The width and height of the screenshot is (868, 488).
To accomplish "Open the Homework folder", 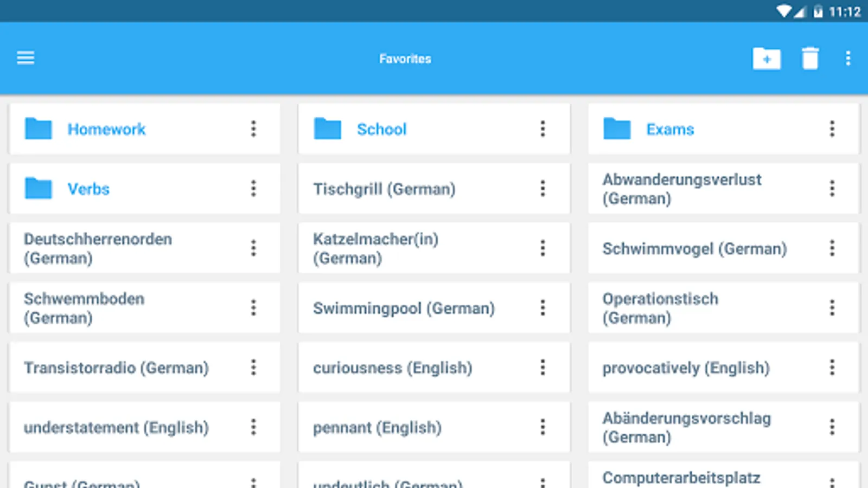I will [145, 129].
